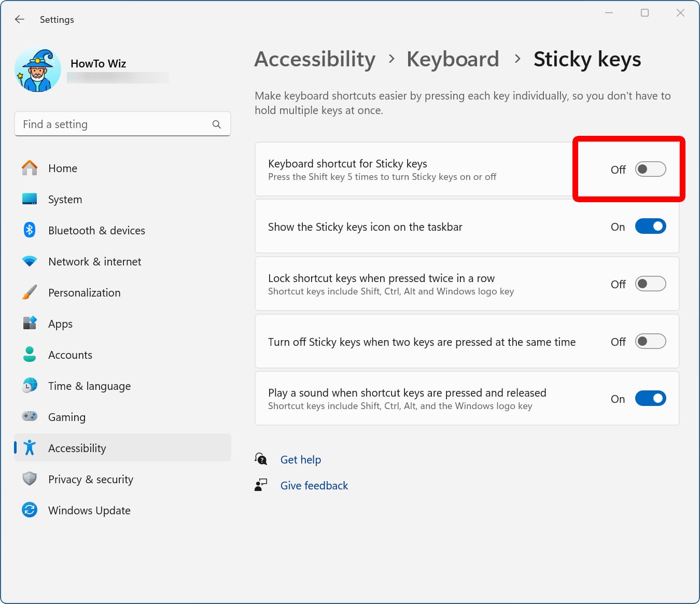Open Network & internet settings icon
Viewport: 700px width, 604px height.
click(30, 261)
